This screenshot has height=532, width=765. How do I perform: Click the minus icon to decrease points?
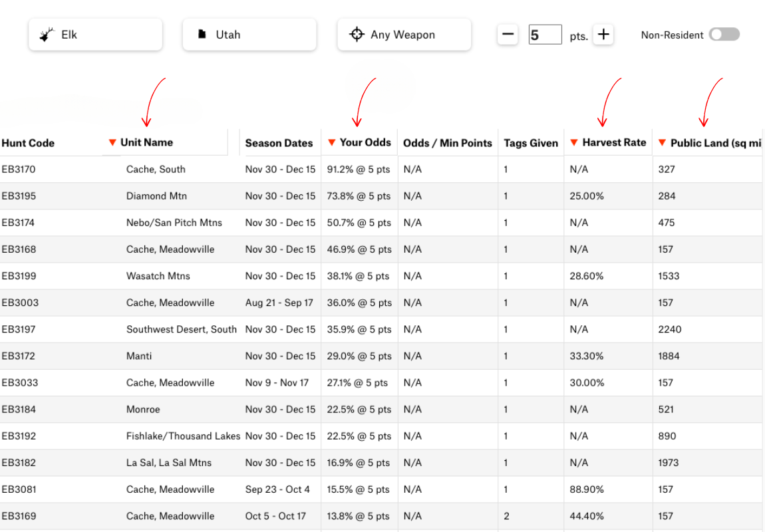(x=508, y=34)
